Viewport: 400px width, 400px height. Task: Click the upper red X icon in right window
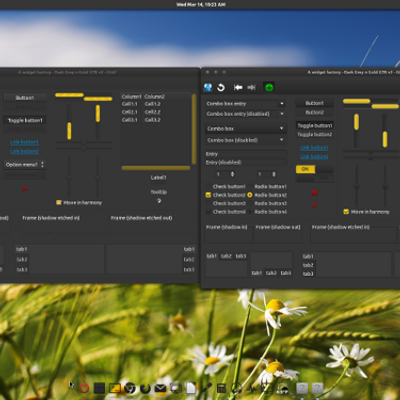point(314,193)
